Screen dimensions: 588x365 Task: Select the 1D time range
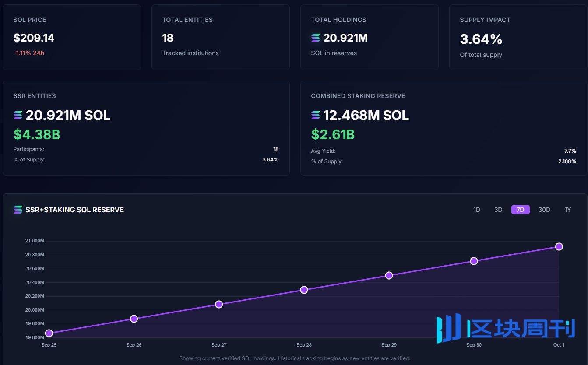click(477, 210)
